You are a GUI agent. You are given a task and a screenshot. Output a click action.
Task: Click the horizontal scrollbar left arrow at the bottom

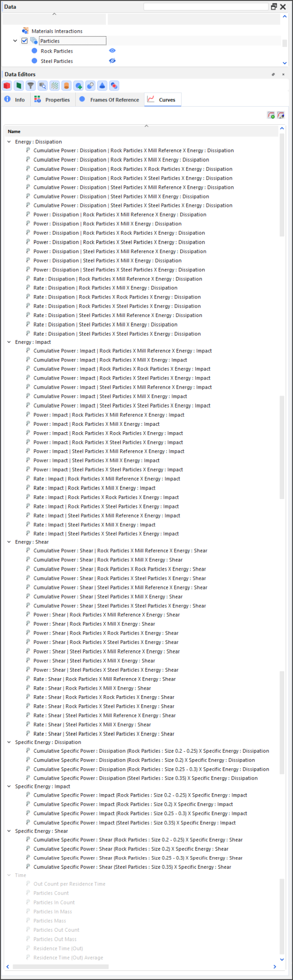[7, 966]
